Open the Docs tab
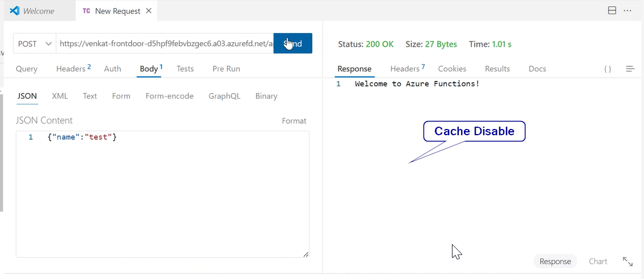The width and height of the screenshot is (644, 279). (537, 69)
